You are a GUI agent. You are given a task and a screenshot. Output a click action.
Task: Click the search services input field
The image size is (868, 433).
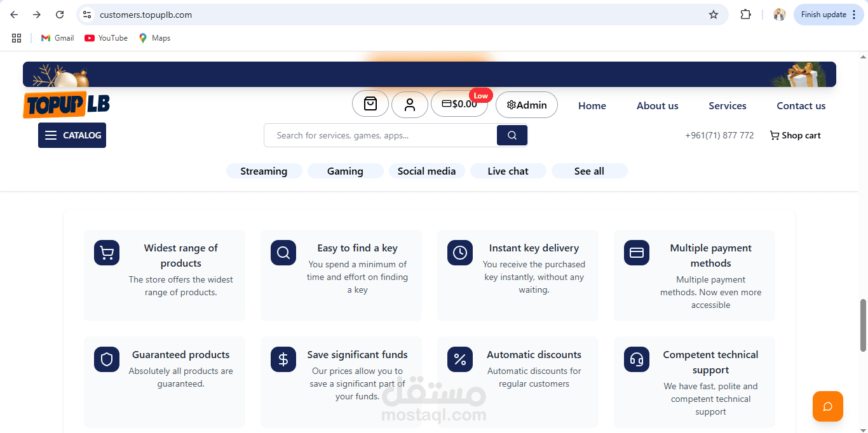[380, 135]
